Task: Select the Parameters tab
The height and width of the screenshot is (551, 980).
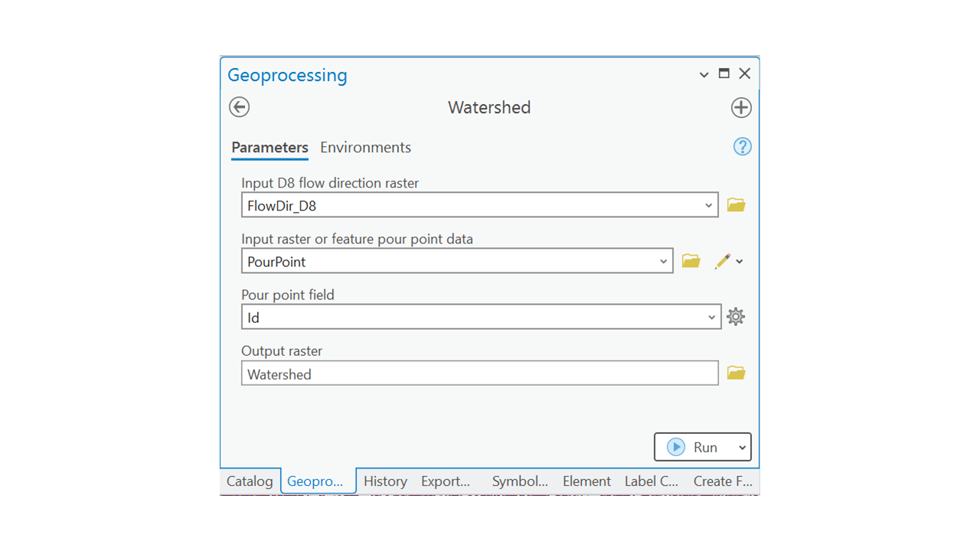Action: click(269, 148)
